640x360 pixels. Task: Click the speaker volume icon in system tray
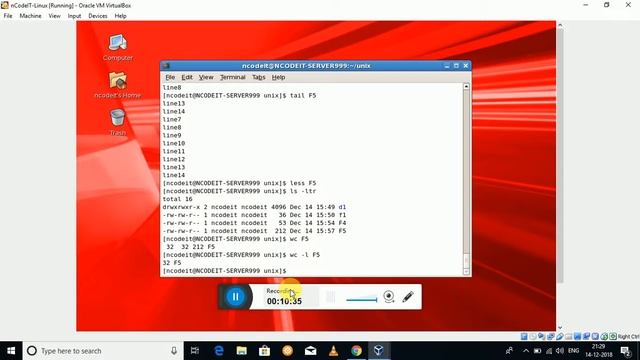(560, 351)
